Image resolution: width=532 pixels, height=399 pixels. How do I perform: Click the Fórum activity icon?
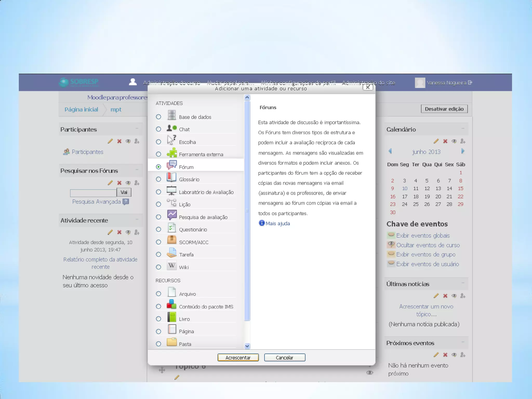coord(172,165)
